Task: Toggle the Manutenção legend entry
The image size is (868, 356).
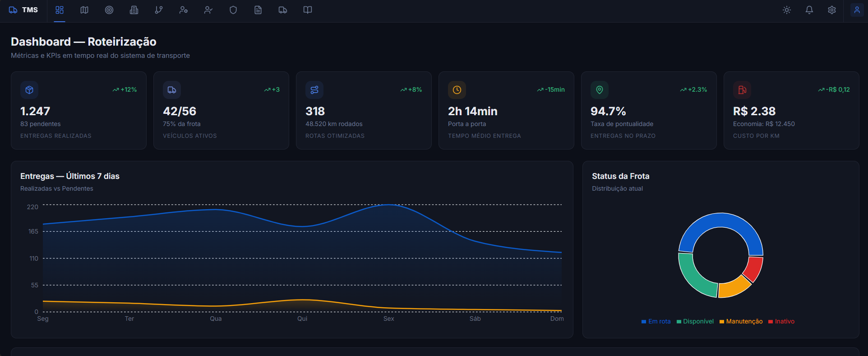Action: pos(741,322)
